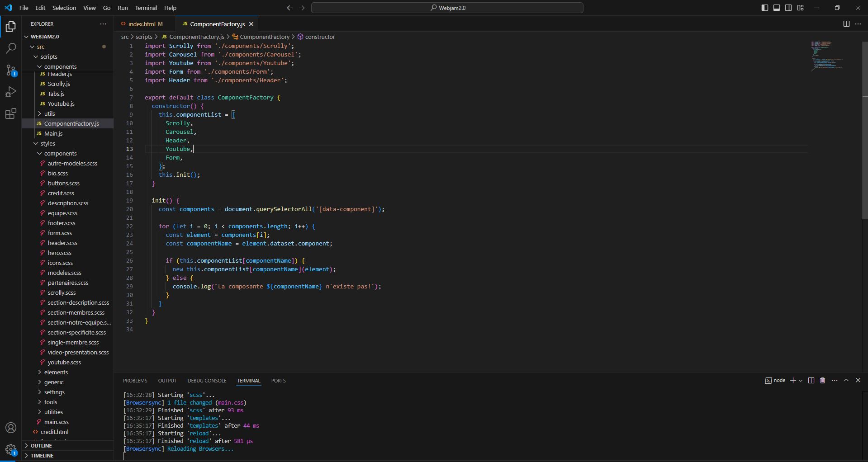
Task: Open Youtube.js in the explorer
Action: point(68,104)
